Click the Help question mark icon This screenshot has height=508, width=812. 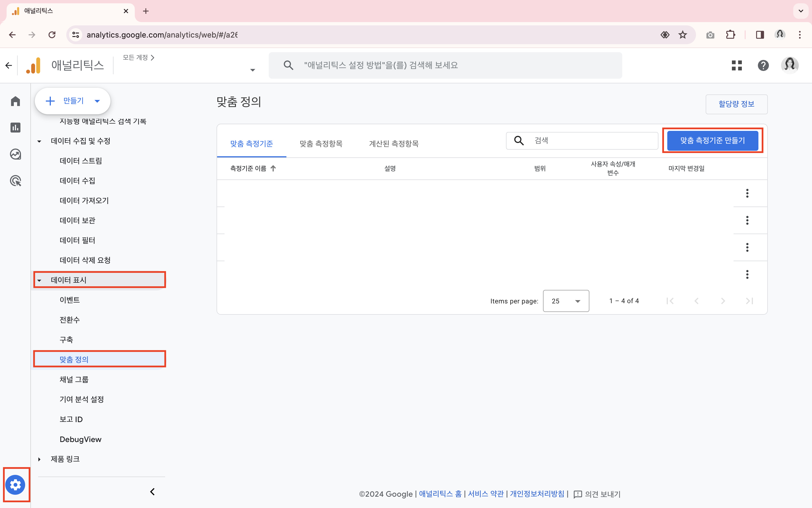pos(763,65)
